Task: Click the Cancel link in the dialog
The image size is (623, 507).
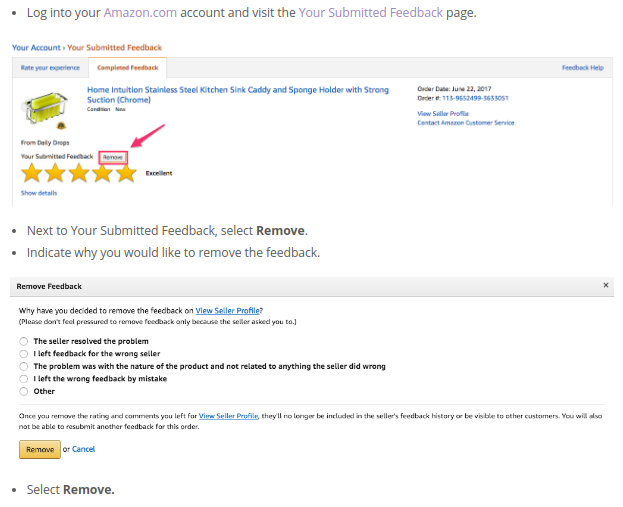Action: 83,449
